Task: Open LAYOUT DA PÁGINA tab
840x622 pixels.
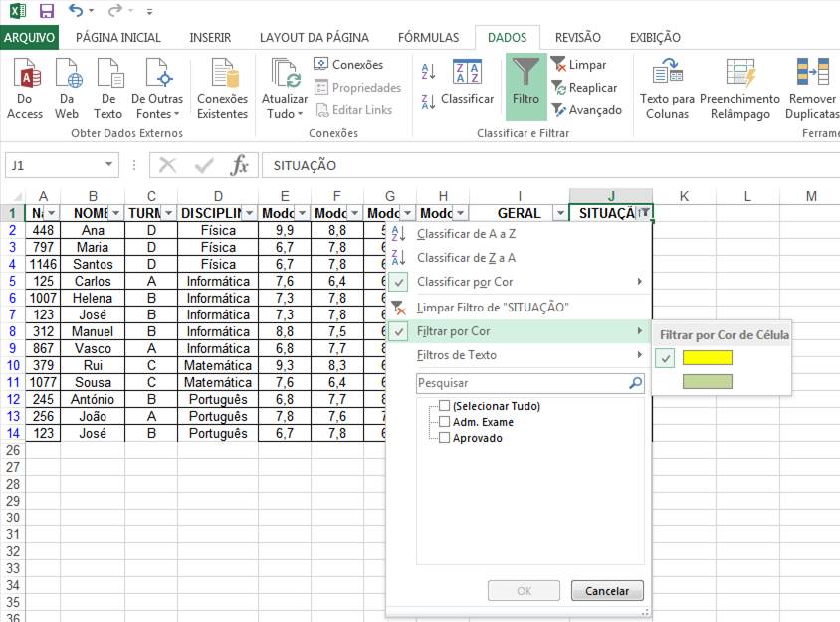Action: point(315,38)
